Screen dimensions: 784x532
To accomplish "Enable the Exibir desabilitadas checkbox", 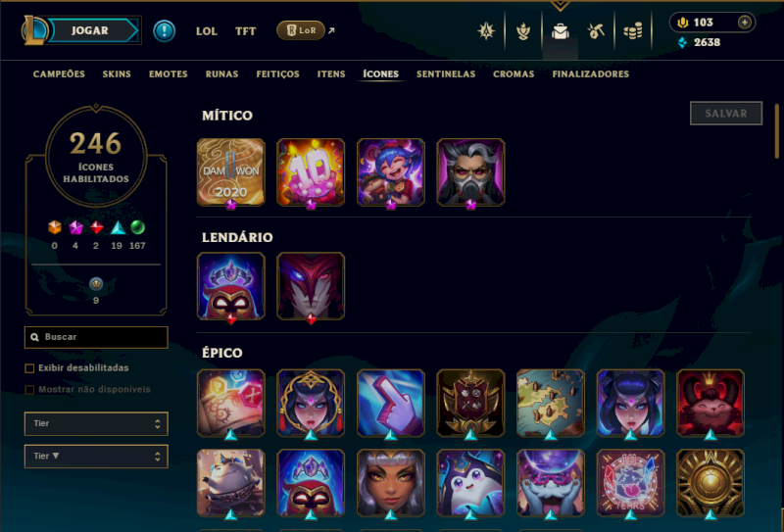I will (x=29, y=368).
